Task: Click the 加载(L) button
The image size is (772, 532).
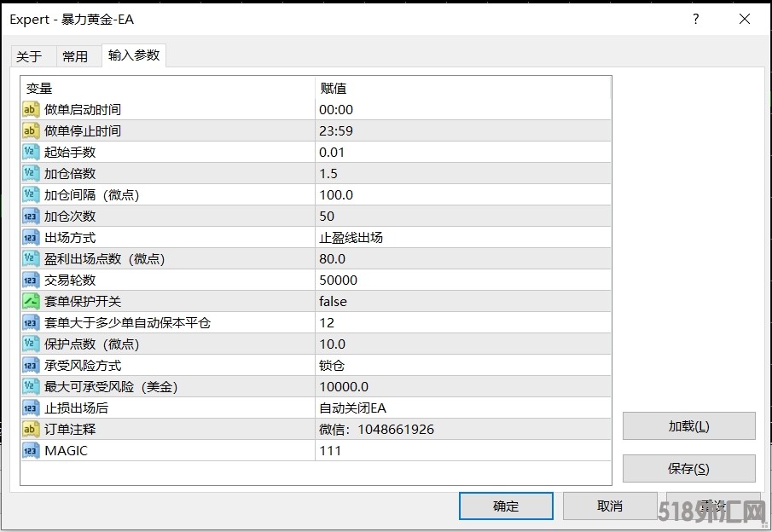Action: point(688,426)
